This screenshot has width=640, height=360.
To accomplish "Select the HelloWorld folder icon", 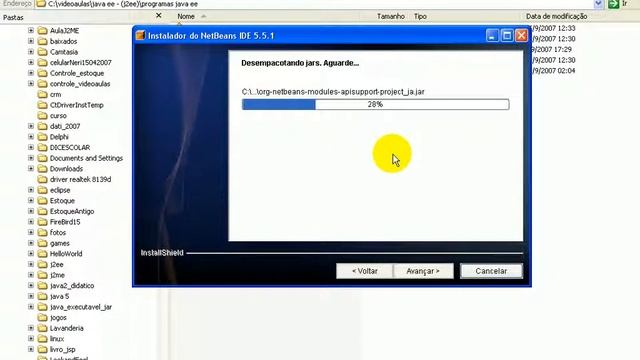I will coord(42,253).
